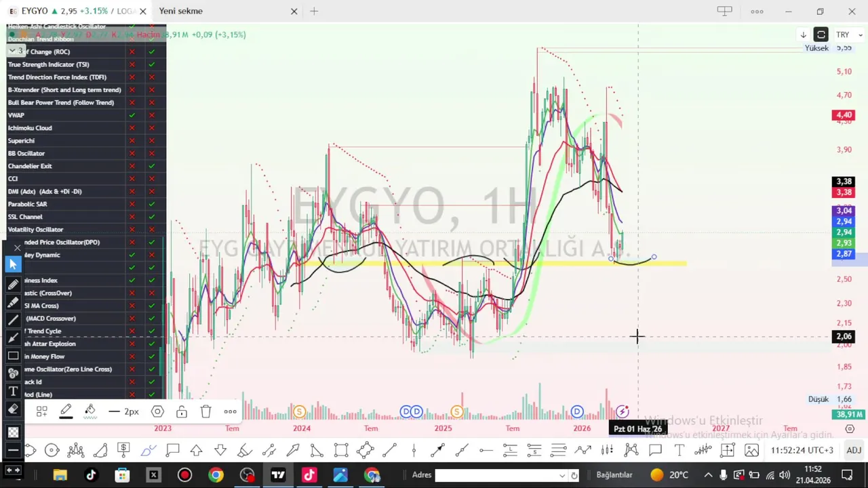Pick the vertical line tool
Viewport: 868px width, 488px height.
(x=414, y=450)
